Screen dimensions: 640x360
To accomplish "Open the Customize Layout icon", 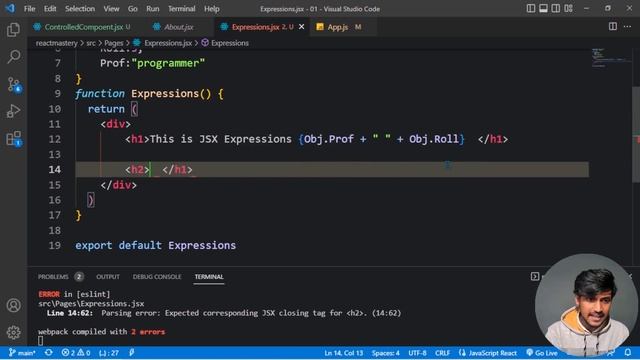I will 569,9.
